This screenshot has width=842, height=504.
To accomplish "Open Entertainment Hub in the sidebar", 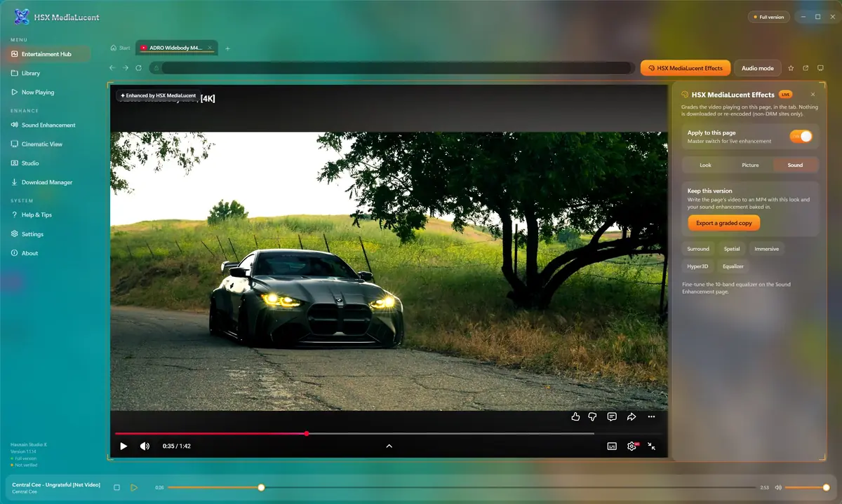I will tap(49, 54).
